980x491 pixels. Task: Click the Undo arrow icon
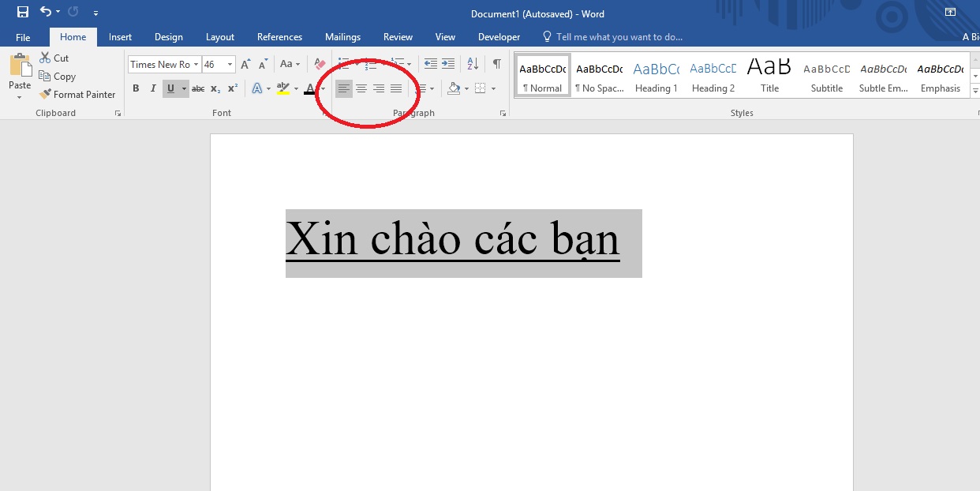pos(46,12)
